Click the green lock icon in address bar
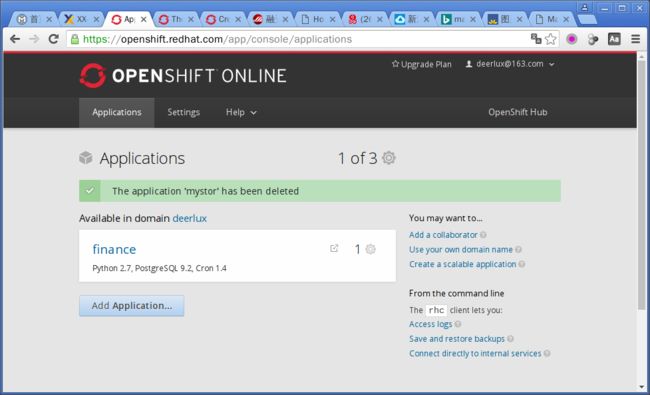Image resolution: width=650 pixels, height=395 pixels. pos(75,39)
